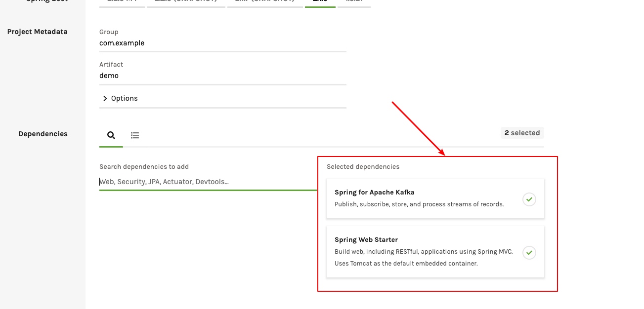Click the "Selected dependencies" heading

click(363, 166)
